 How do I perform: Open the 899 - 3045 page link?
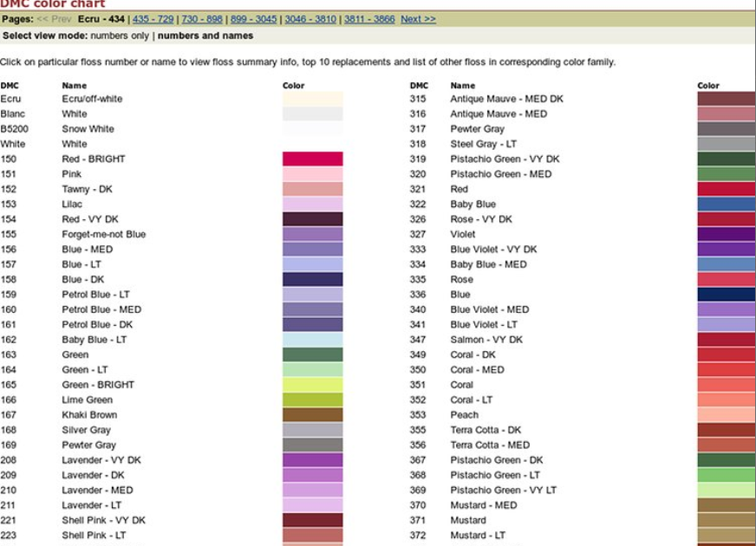(x=254, y=19)
